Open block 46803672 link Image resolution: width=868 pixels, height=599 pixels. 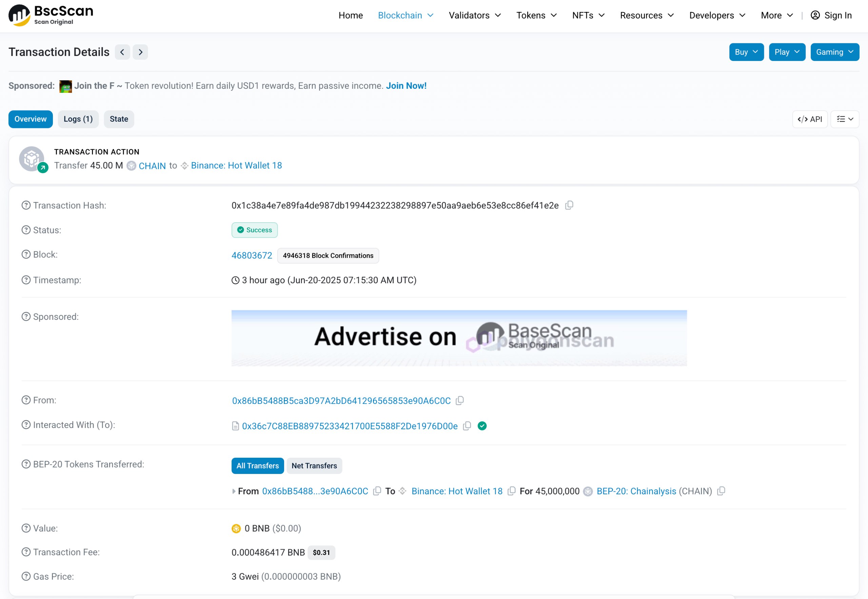click(x=252, y=255)
